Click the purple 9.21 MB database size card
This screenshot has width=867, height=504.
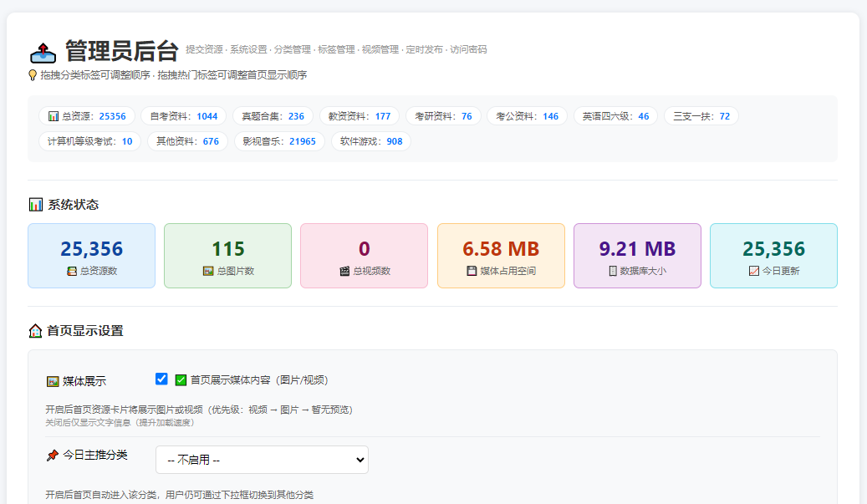(x=638, y=256)
